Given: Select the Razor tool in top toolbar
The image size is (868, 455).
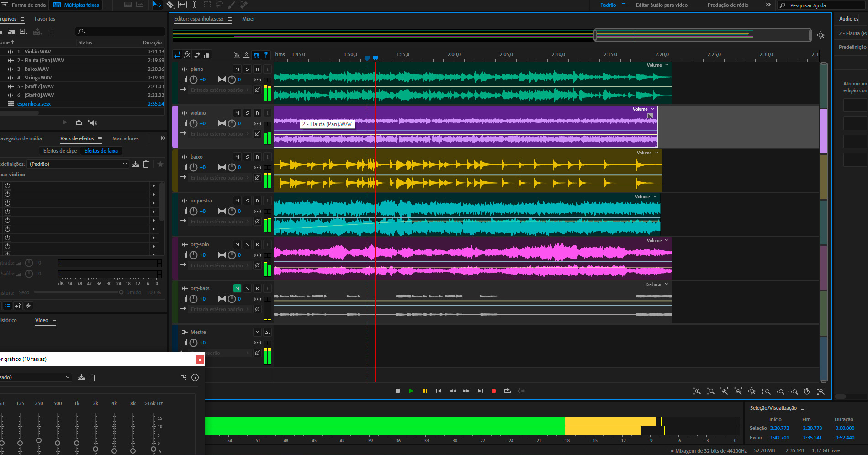Looking at the screenshot, I should pyautogui.click(x=170, y=5).
